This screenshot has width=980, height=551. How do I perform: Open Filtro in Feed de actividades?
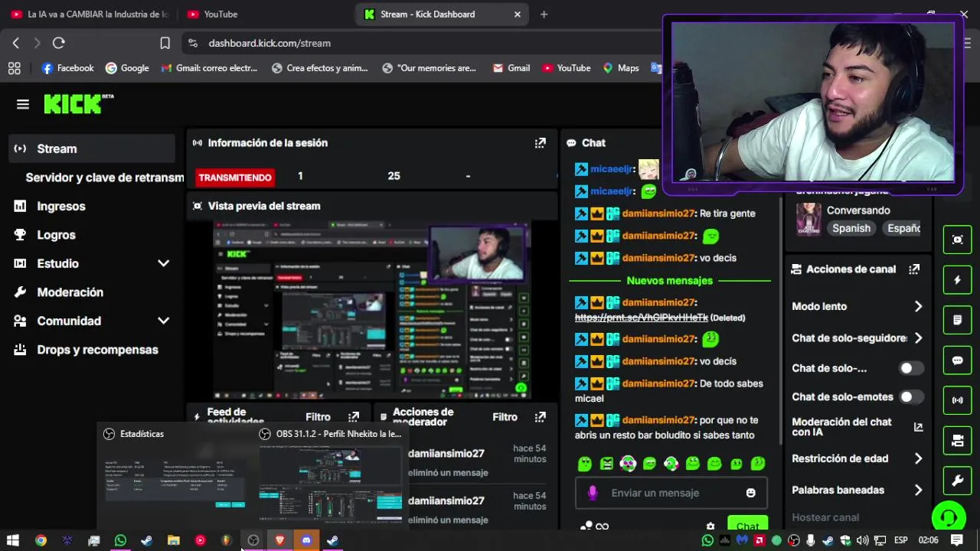tap(318, 417)
